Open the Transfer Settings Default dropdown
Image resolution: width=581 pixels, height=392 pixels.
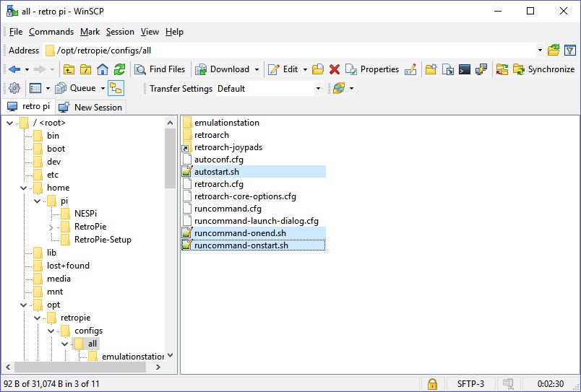coord(318,89)
